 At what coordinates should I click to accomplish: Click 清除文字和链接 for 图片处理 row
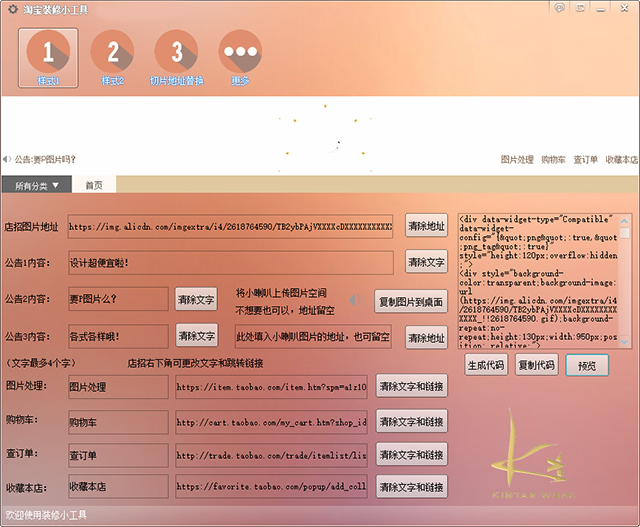(x=411, y=386)
